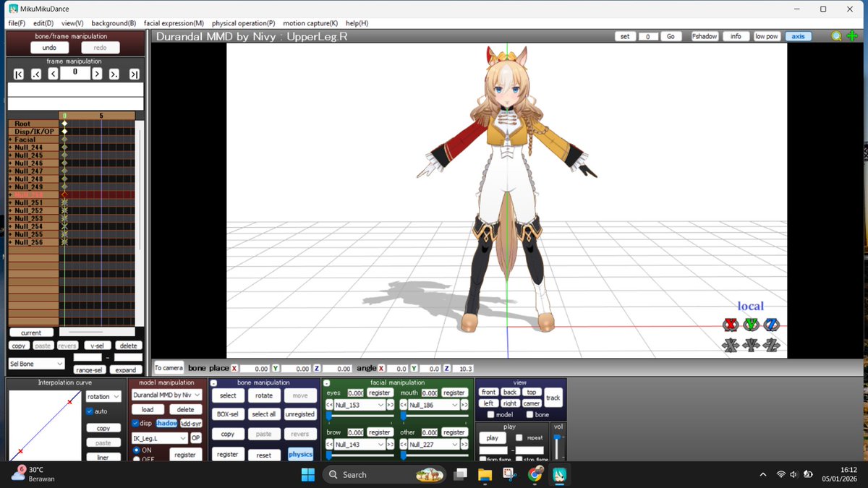868x488 pixels.
Task: Click the local Z move axis icon
Action: (x=772, y=345)
